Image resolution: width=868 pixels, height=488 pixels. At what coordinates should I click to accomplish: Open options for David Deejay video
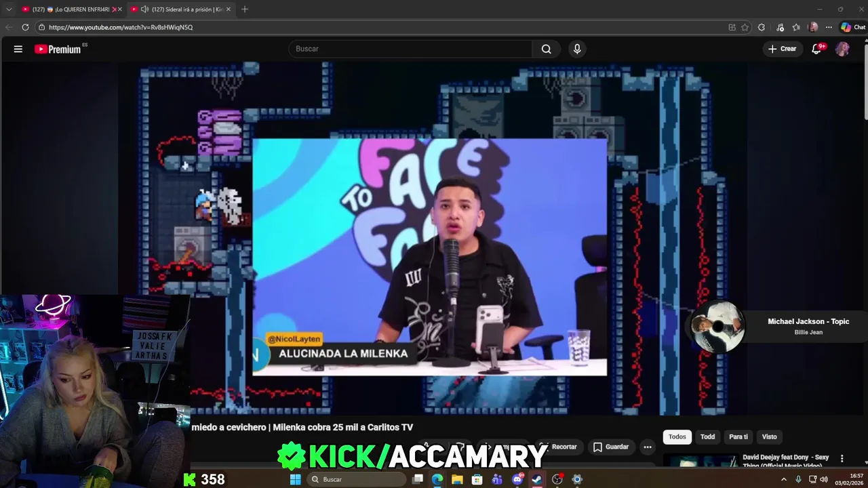tap(842, 459)
